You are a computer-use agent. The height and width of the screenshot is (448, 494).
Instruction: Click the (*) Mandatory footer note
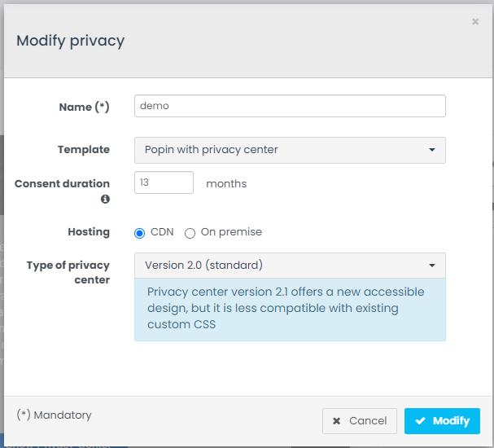pos(54,415)
